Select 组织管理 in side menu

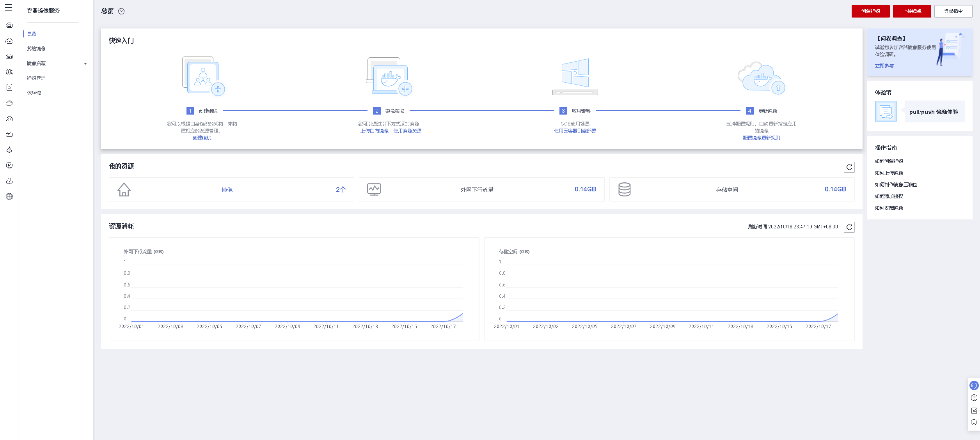click(36, 78)
